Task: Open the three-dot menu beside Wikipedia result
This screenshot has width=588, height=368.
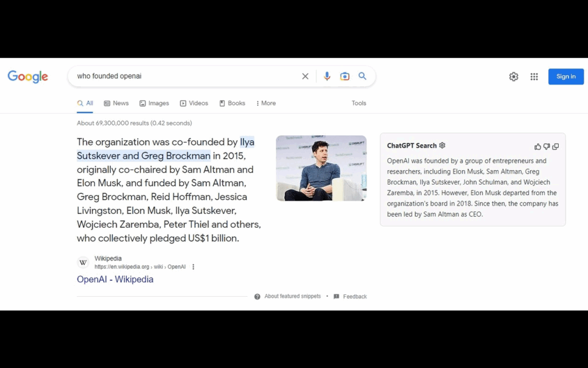Action: point(194,267)
